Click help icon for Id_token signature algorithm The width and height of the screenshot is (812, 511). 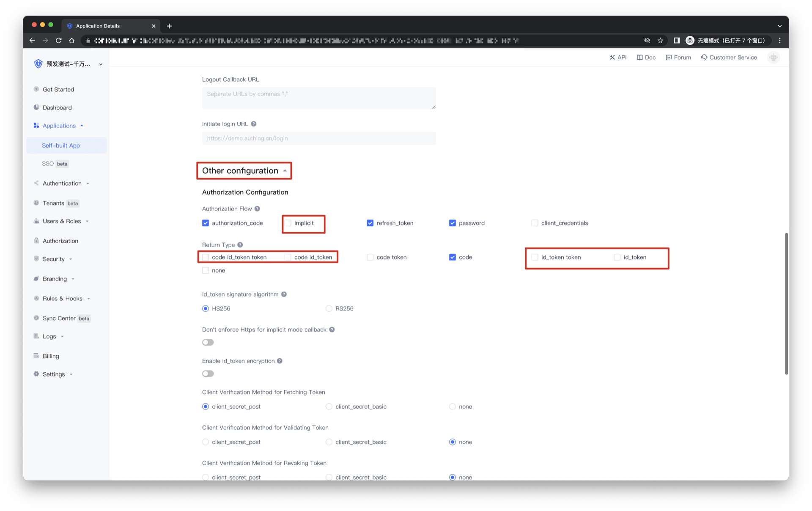(x=284, y=294)
